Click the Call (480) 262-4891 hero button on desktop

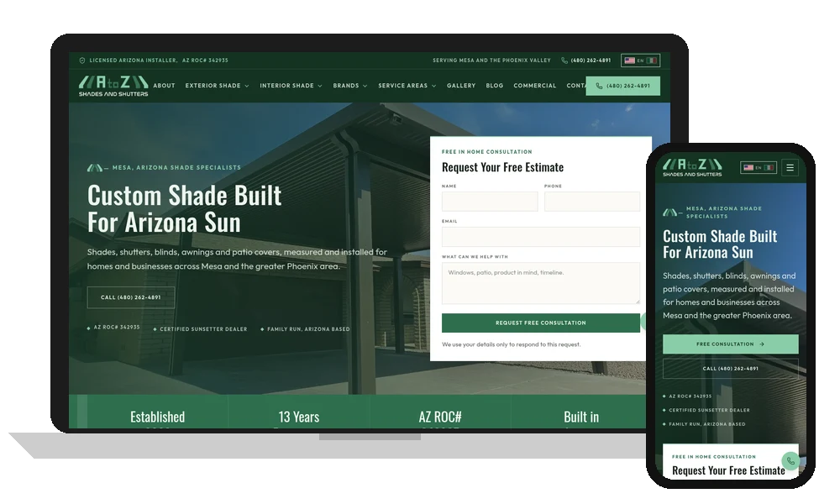131,297
